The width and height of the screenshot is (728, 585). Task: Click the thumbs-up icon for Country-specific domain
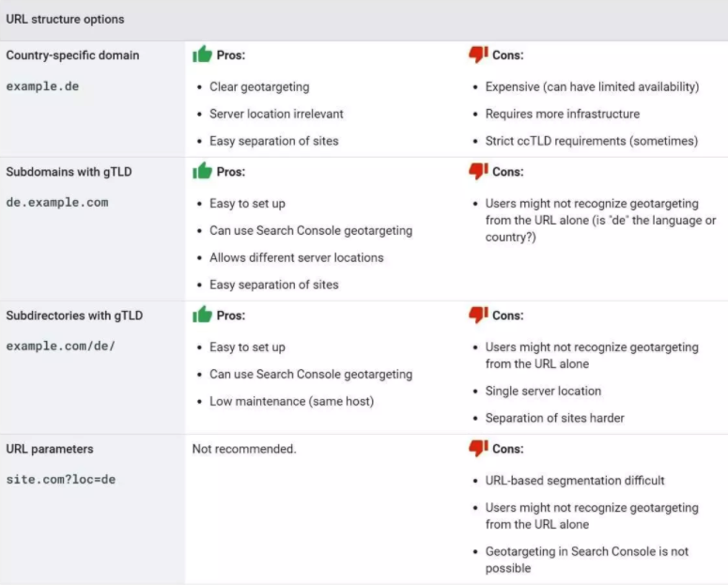(202, 54)
